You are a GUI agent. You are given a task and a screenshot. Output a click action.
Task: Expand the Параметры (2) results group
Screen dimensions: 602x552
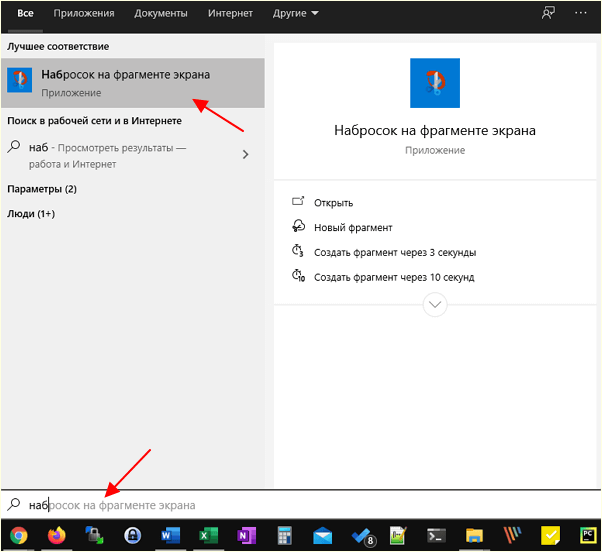[42, 189]
